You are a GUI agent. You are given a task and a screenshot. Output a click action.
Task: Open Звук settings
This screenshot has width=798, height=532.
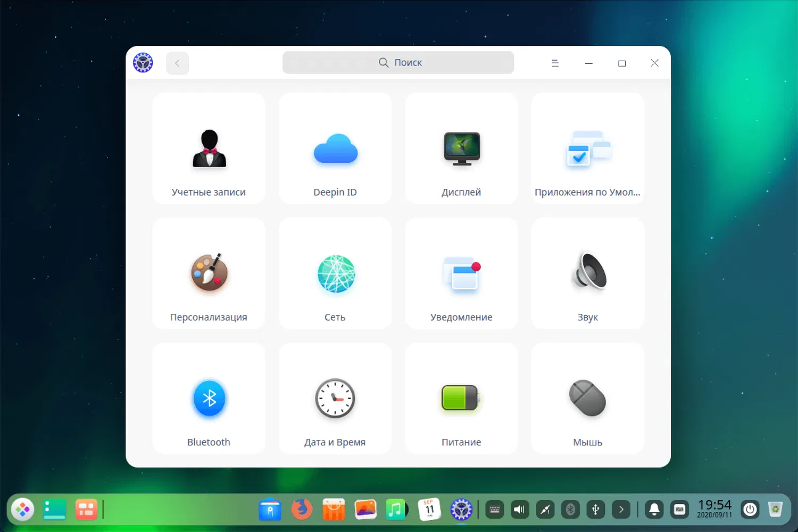587,273
